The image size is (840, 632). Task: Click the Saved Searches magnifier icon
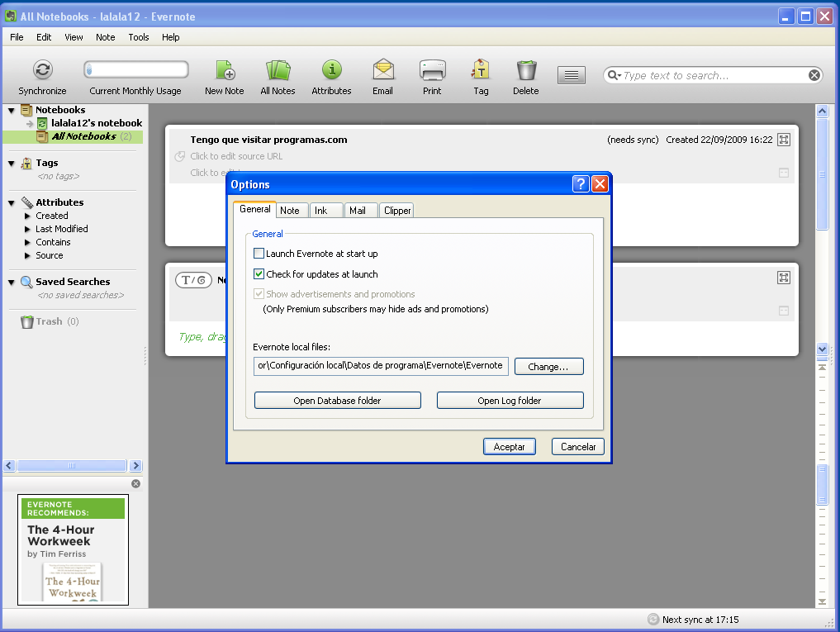click(26, 282)
